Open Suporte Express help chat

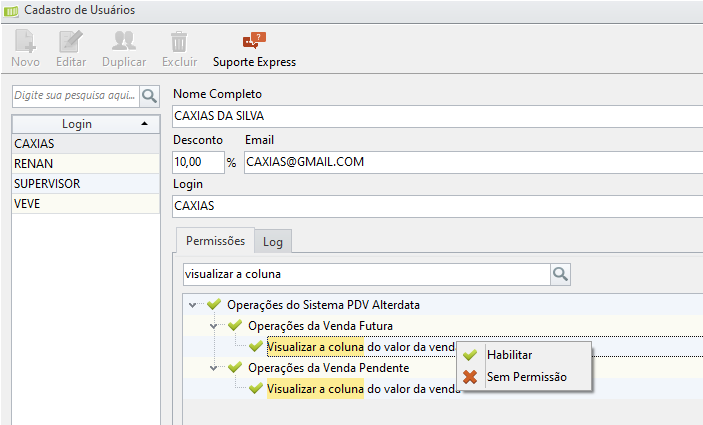pyautogui.click(x=254, y=42)
